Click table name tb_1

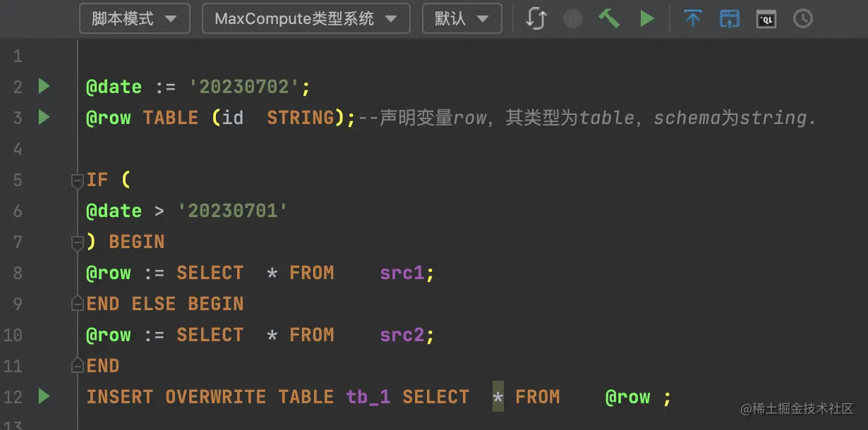click(368, 397)
